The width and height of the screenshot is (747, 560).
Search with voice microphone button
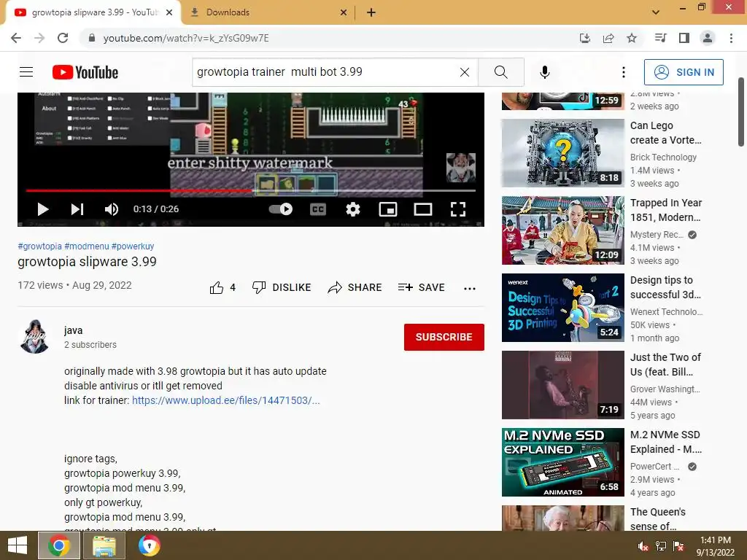coord(545,72)
